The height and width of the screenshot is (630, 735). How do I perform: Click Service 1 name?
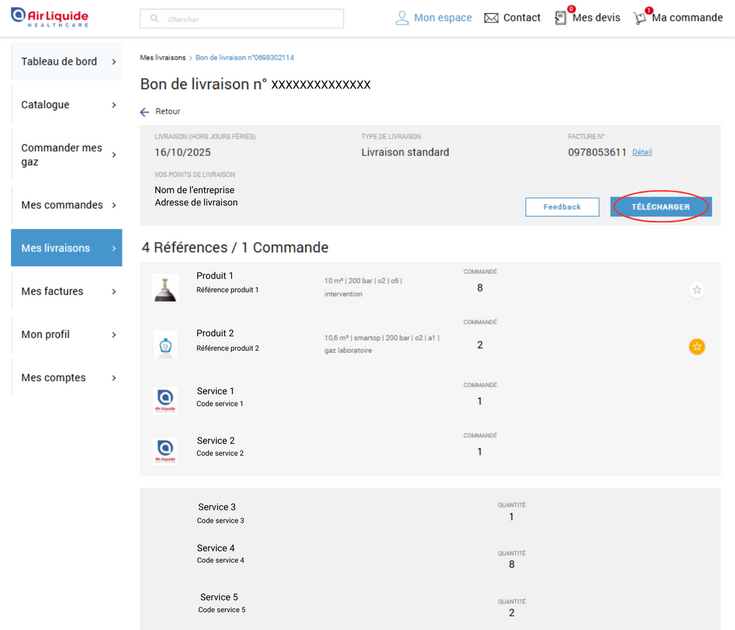coord(215,391)
